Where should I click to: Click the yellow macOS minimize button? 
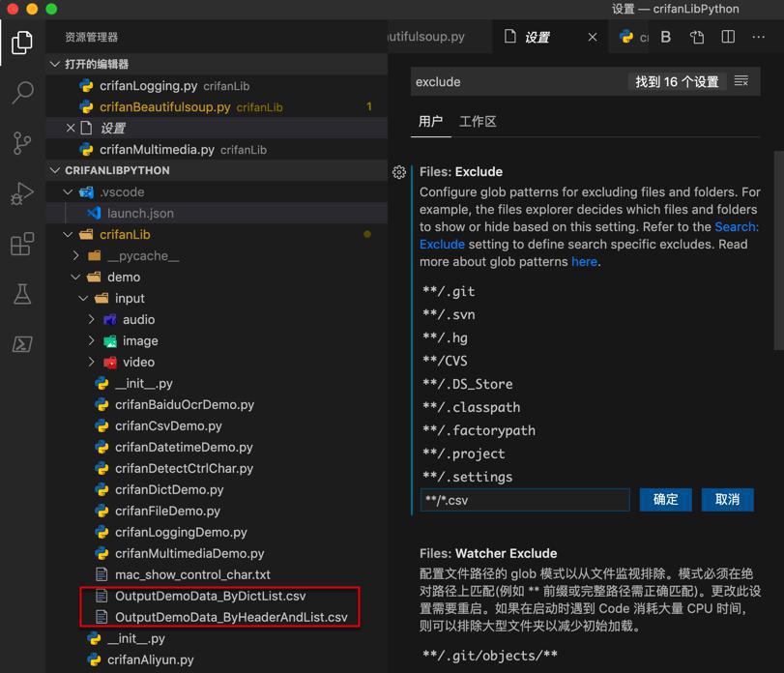tap(32, 9)
